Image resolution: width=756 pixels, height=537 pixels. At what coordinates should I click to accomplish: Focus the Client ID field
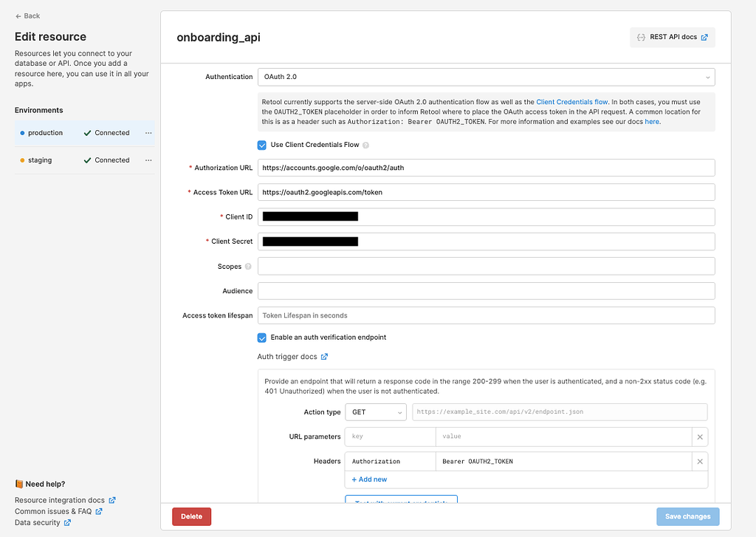pos(486,217)
